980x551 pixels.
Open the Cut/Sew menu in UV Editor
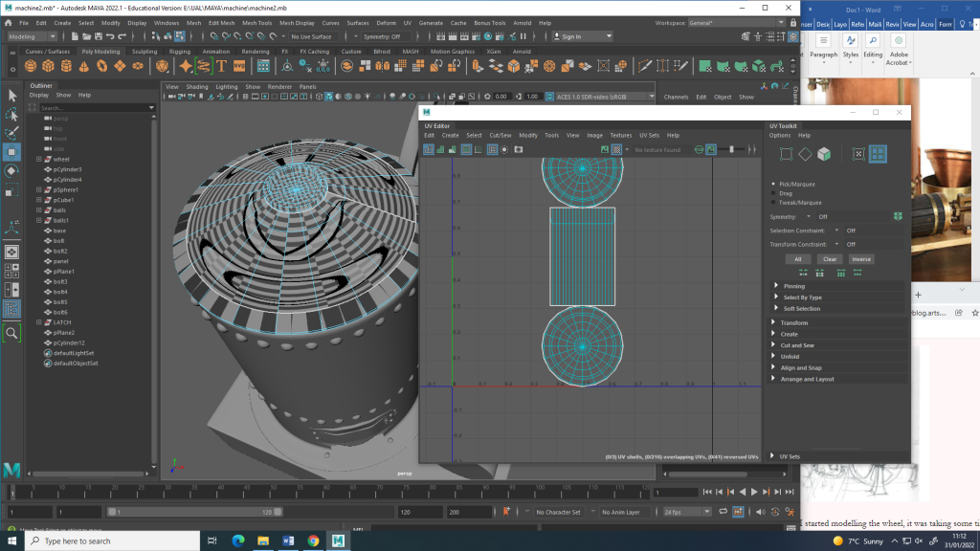pos(500,136)
